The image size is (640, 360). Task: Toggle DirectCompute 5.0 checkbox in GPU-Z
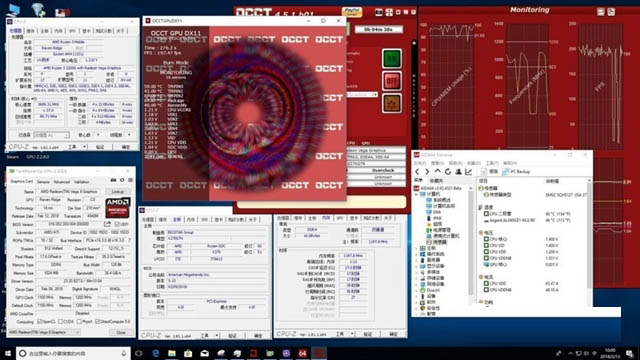pyautogui.click(x=97, y=322)
